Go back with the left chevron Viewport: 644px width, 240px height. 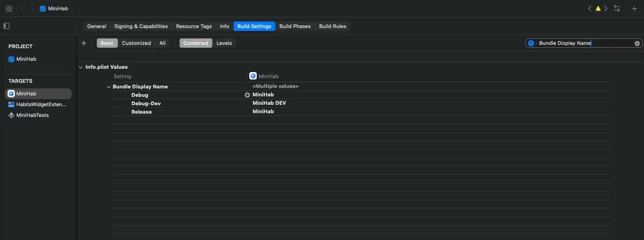pos(22,8)
